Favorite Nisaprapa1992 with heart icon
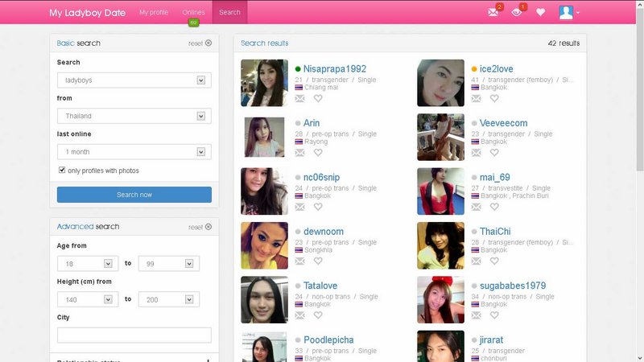The image size is (644, 362). (x=318, y=98)
